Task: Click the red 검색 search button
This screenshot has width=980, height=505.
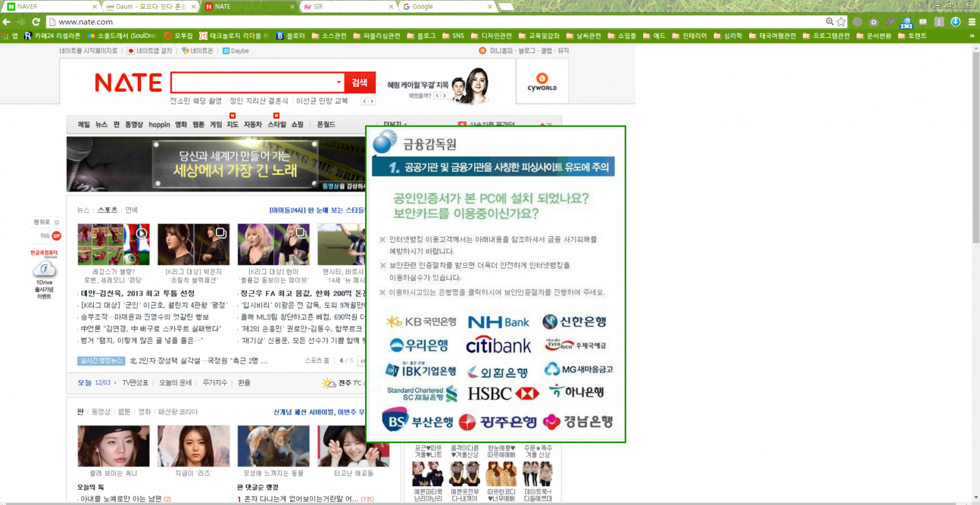Action: click(x=360, y=83)
